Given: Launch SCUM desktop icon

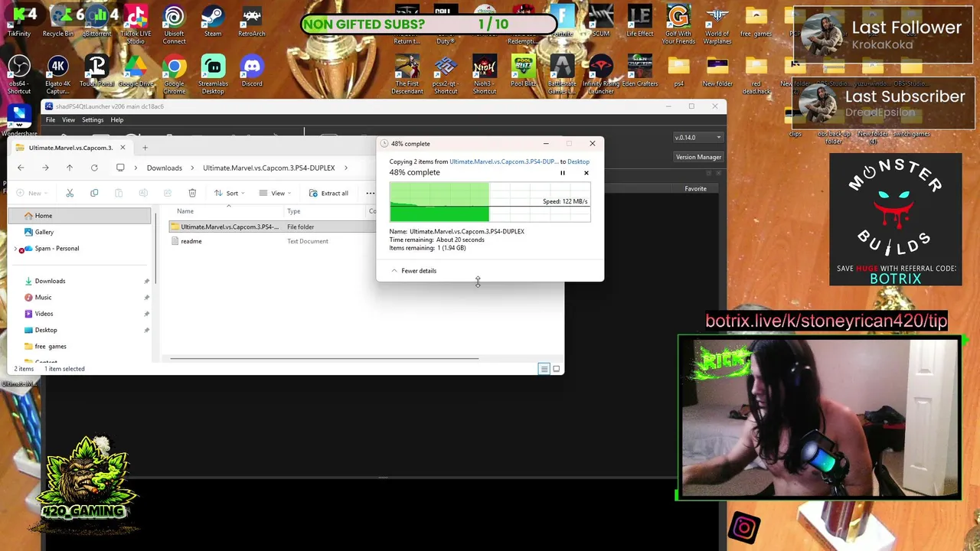Looking at the screenshot, I should tap(601, 21).
